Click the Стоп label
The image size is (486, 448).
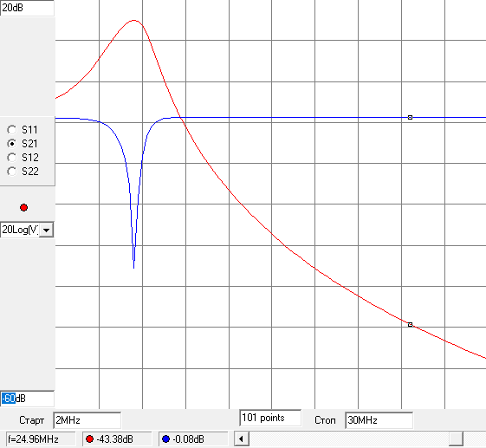(325, 420)
